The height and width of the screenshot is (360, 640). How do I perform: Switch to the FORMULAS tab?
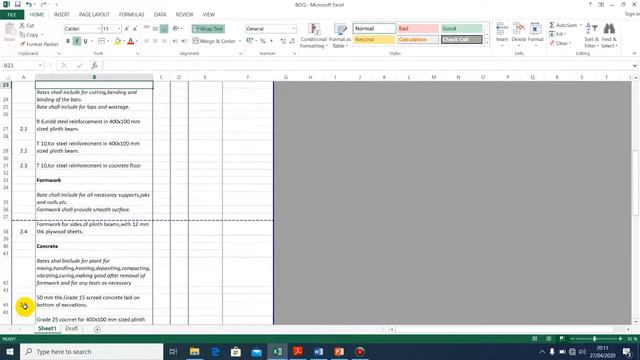tap(131, 15)
